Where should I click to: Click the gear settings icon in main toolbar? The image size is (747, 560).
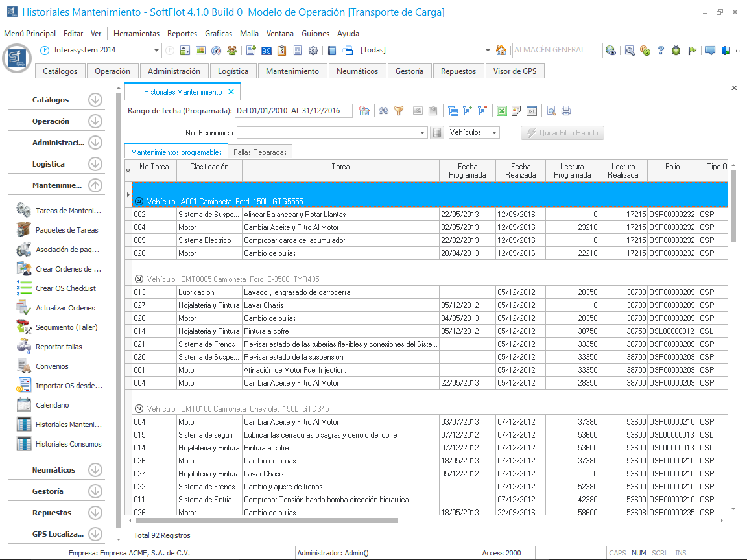(313, 51)
